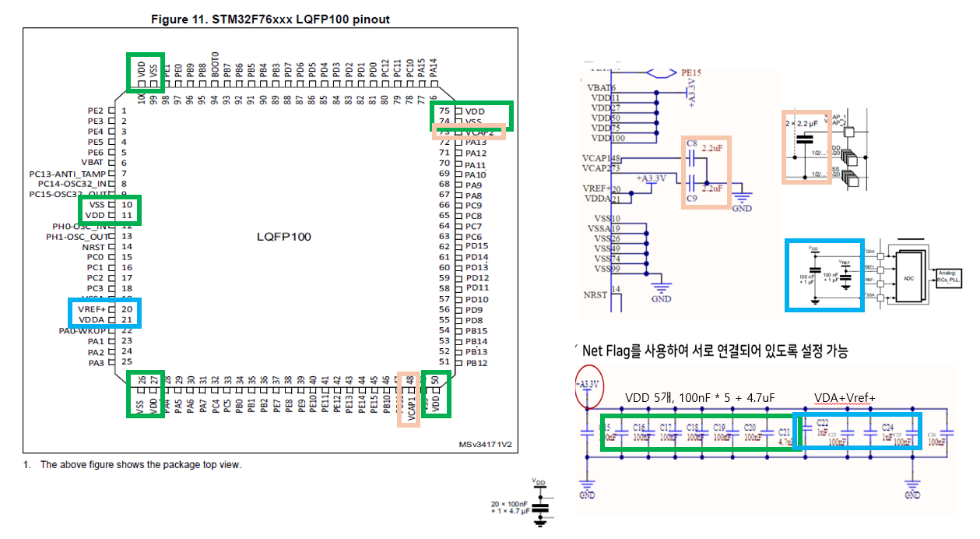Select the 'PA9' pin label
Screen dimensions: 980x539
point(473,185)
